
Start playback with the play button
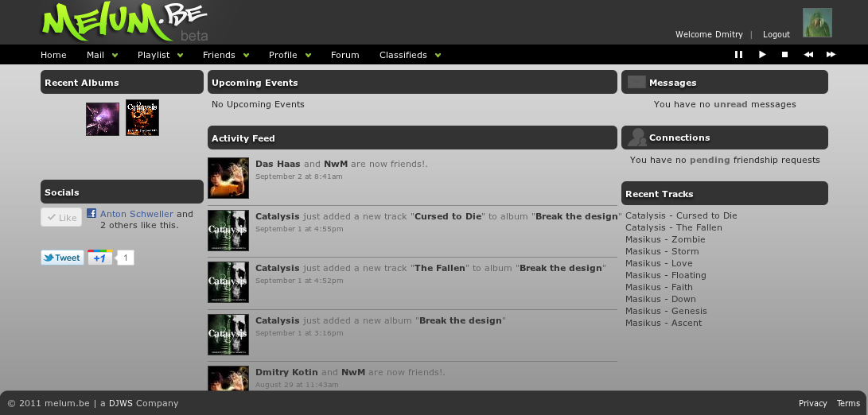(x=762, y=54)
